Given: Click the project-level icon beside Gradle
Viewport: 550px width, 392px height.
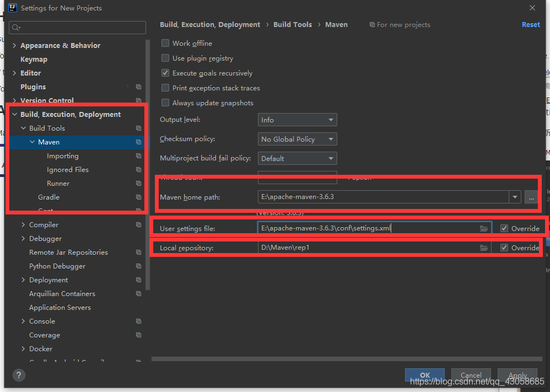Looking at the screenshot, I should 138,197.
